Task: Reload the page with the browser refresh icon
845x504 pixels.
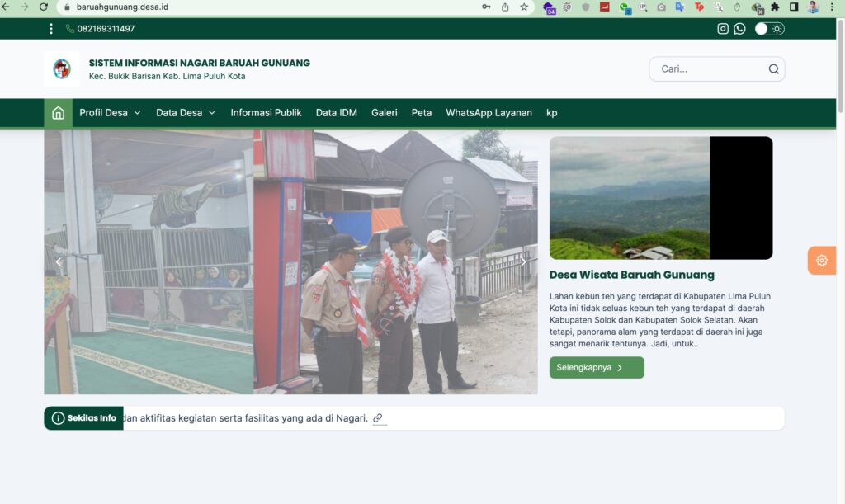Action: tap(44, 7)
